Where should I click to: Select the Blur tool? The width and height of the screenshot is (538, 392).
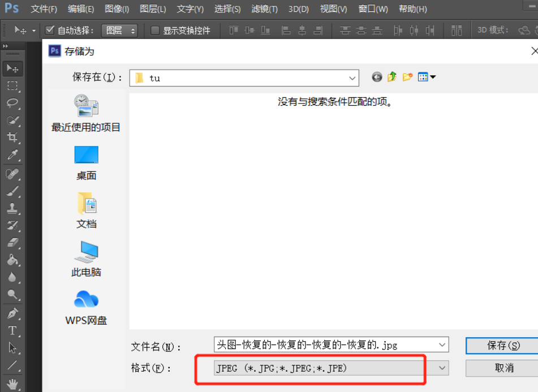[12, 277]
